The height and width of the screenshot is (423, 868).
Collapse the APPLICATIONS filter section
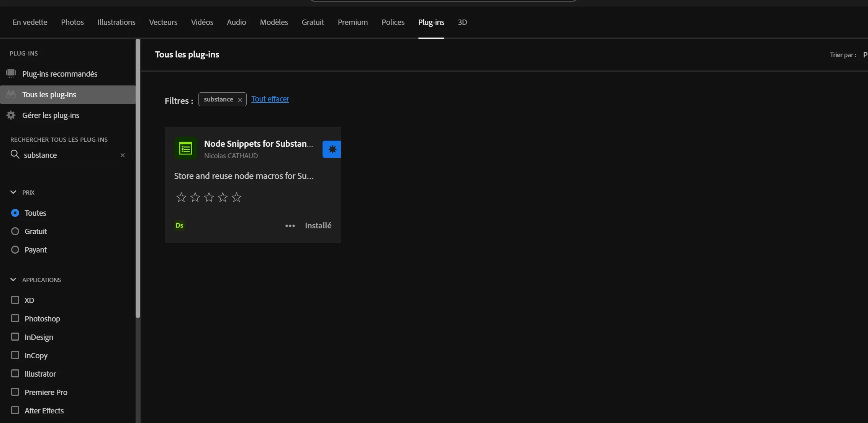[13, 279]
